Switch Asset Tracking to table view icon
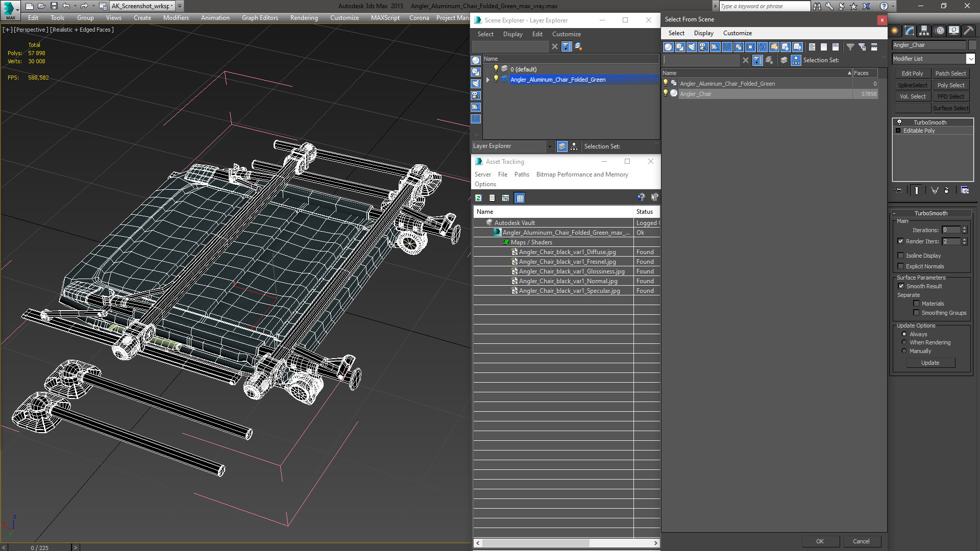Screen dimensions: 980x551 click(x=520, y=198)
